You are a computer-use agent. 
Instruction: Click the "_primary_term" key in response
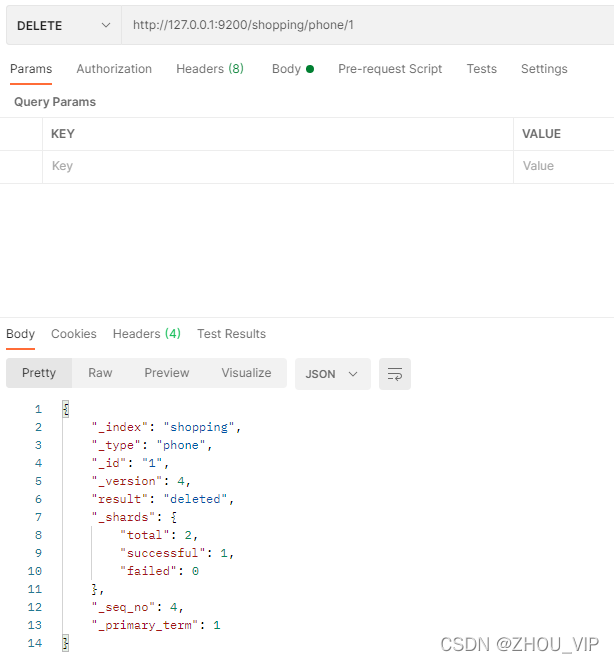point(145,625)
